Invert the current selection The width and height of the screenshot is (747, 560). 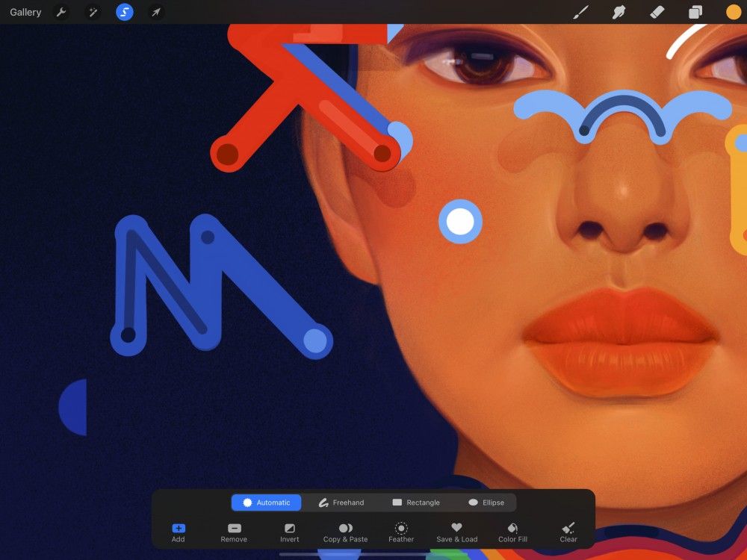pyautogui.click(x=289, y=532)
